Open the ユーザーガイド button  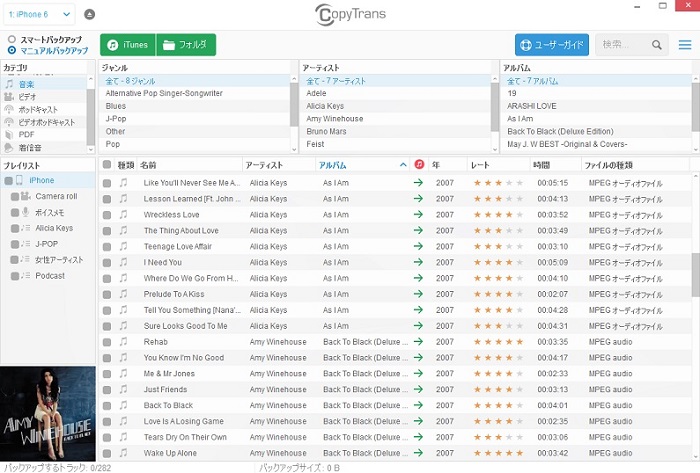pyautogui.click(x=552, y=45)
